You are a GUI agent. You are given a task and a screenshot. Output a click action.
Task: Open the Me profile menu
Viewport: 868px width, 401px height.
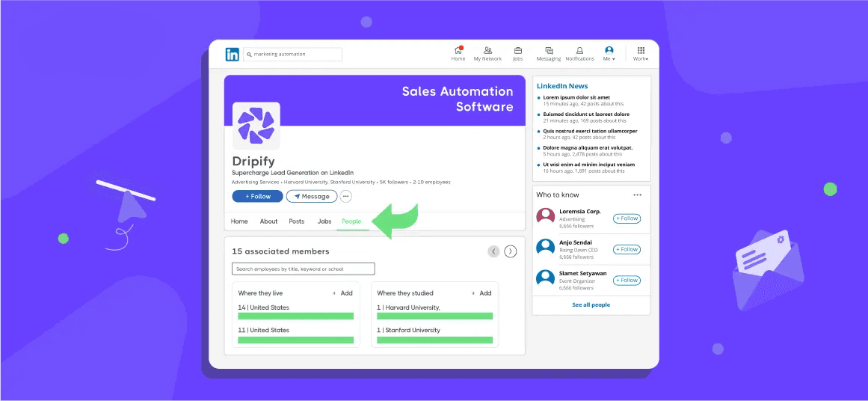(609, 53)
